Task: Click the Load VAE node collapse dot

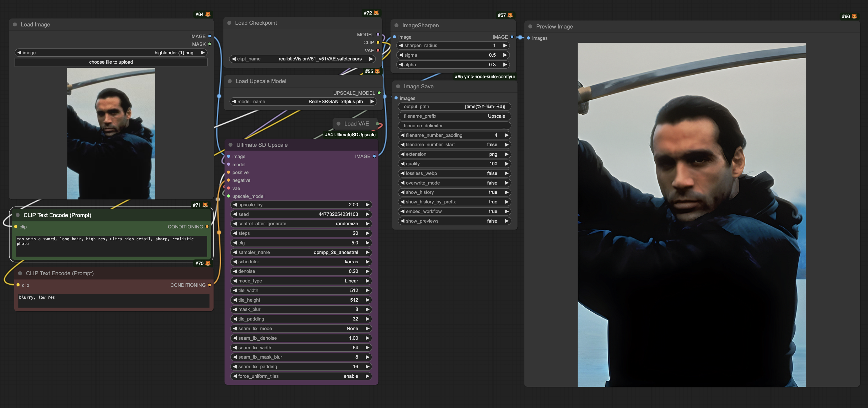Action: point(338,124)
